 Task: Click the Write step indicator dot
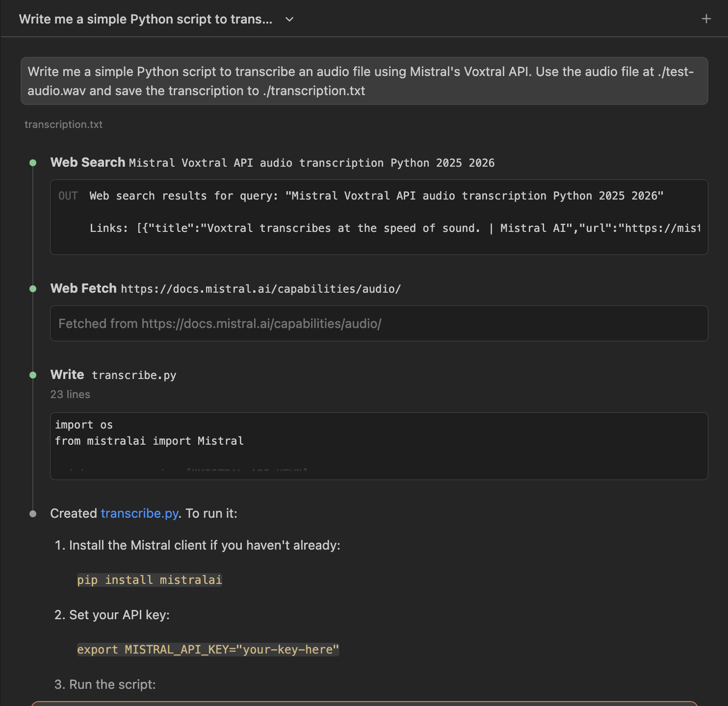click(x=33, y=375)
